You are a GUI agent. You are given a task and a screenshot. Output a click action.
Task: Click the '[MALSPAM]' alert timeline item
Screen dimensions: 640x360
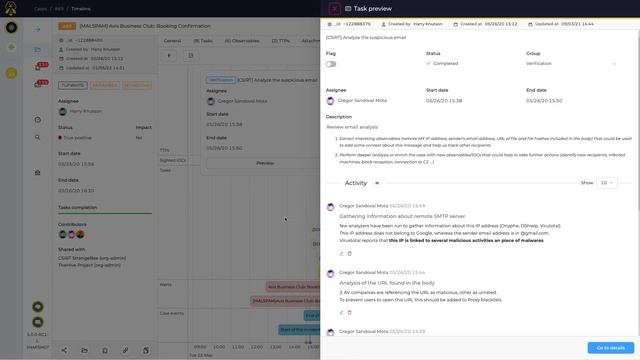coord(285,301)
